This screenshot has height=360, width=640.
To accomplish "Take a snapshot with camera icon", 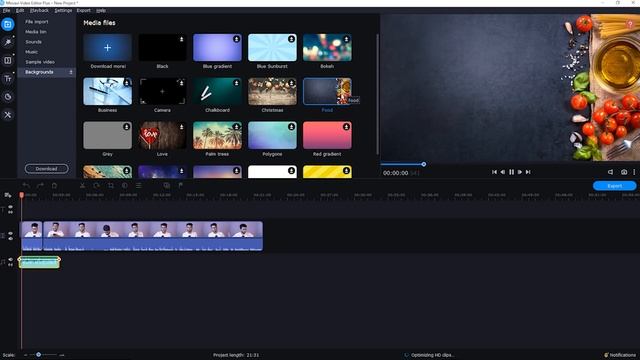I will tap(624, 172).
